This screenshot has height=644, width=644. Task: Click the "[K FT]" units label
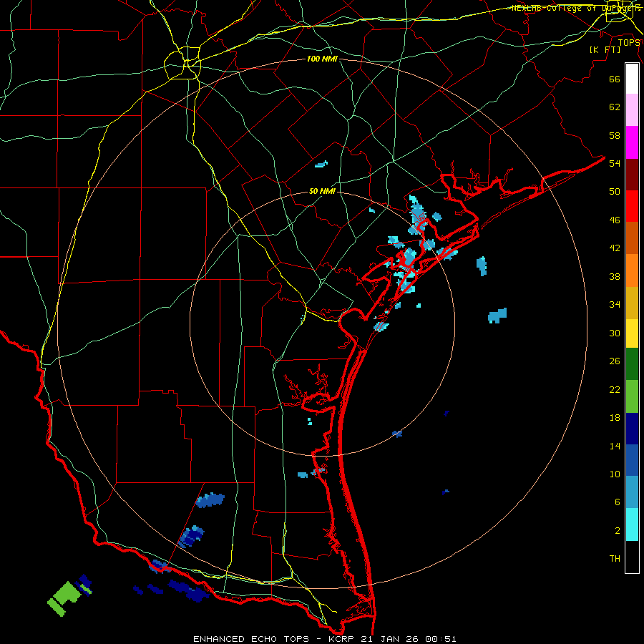pyautogui.click(x=605, y=49)
